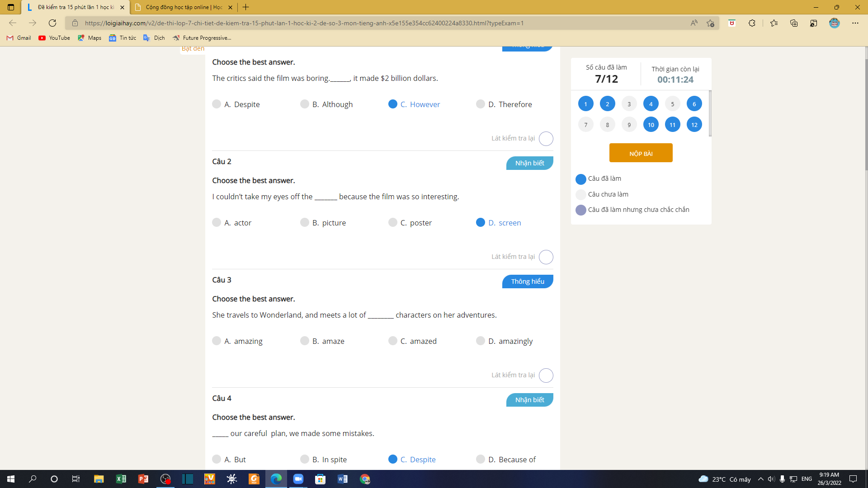Open the Collections icon
Screen dimensions: 868x488
(794, 23)
